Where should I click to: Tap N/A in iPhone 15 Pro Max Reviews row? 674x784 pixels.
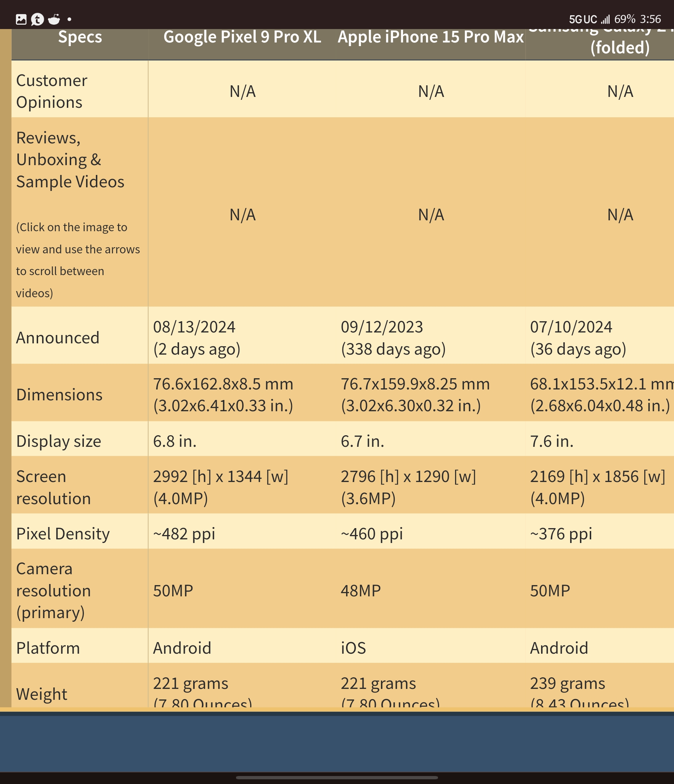pos(431,215)
